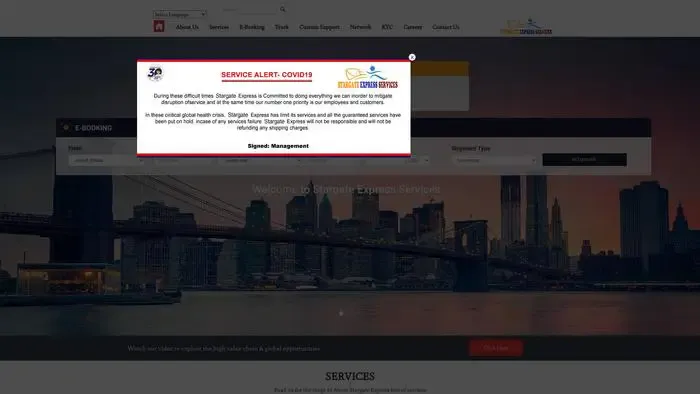
Task: Click the 30 years anniversary badge in the popup
Action: click(155, 73)
